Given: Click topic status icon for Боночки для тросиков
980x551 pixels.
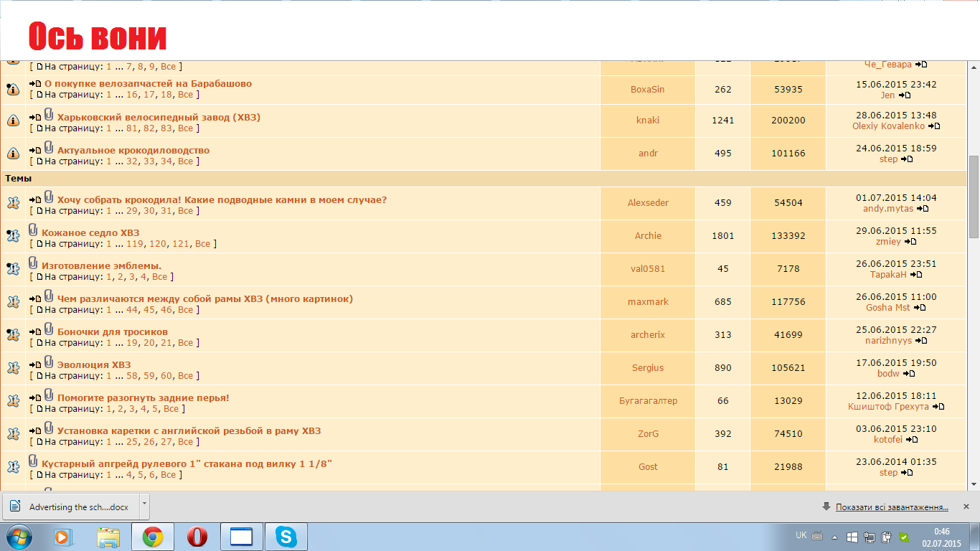Looking at the screenshot, I should coord(13,335).
